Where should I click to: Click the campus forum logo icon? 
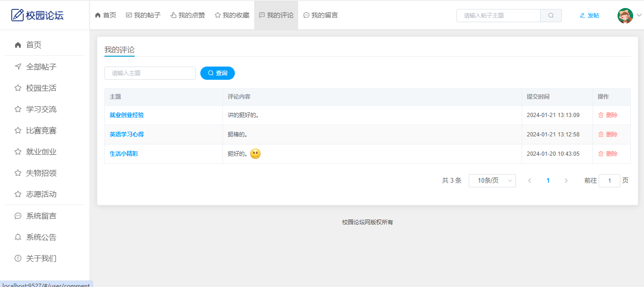[17, 15]
